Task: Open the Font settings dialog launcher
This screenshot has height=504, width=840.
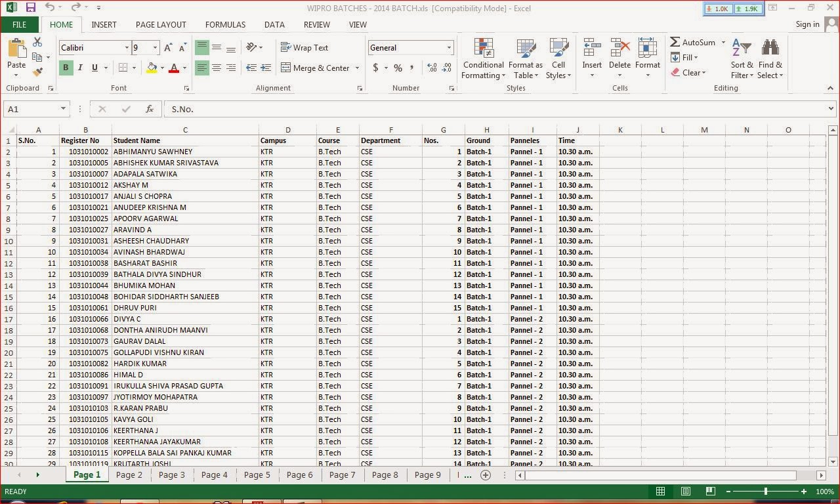Action: coord(186,88)
